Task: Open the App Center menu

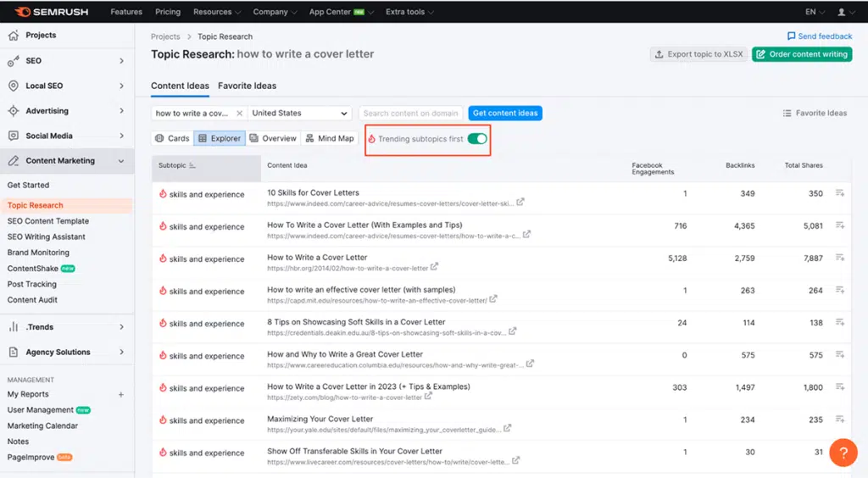Action: pos(341,12)
